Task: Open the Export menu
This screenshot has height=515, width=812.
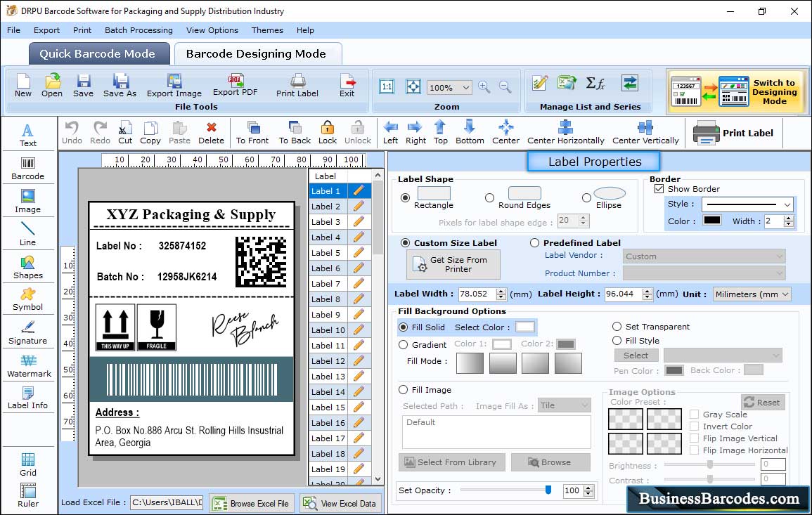Action: pyautogui.click(x=46, y=30)
